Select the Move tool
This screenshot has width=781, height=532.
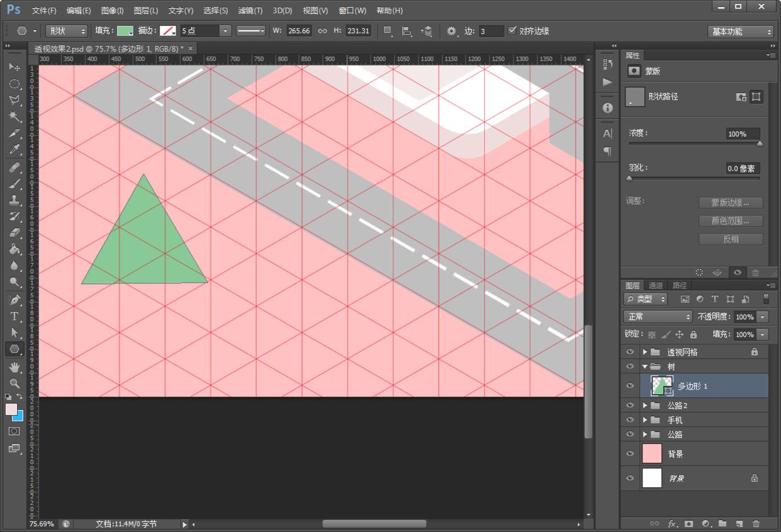(x=14, y=67)
